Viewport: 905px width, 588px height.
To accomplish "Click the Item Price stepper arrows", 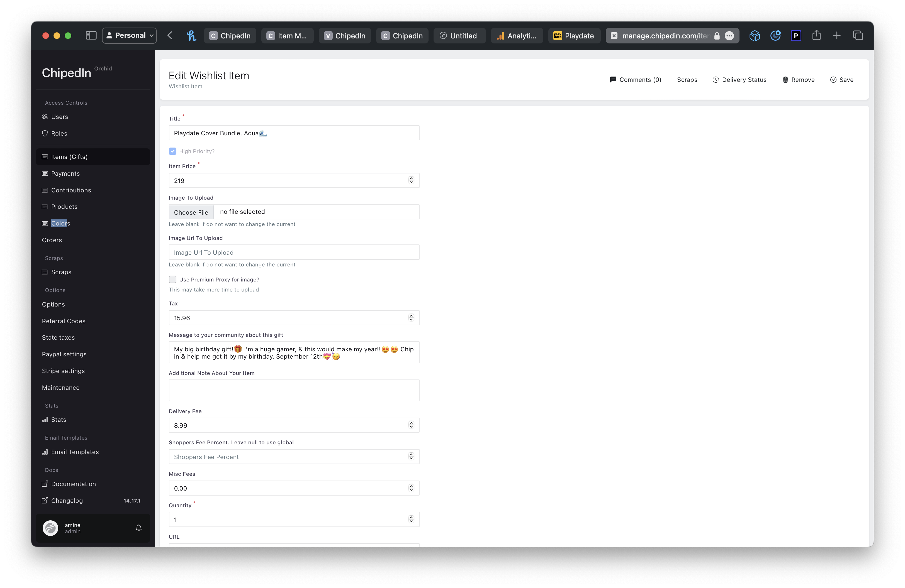I will (x=411, y=180).
